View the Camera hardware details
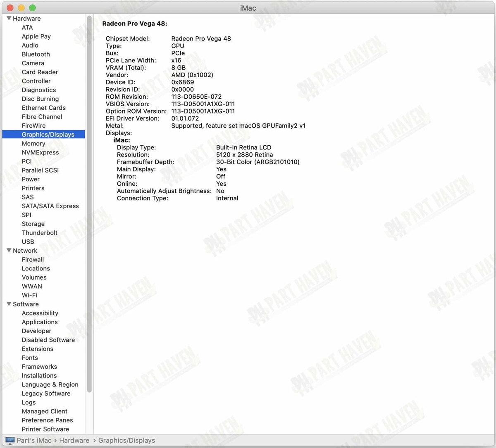Screen dimensions: 496x448 pyautogui.click(x=33, y=63)
